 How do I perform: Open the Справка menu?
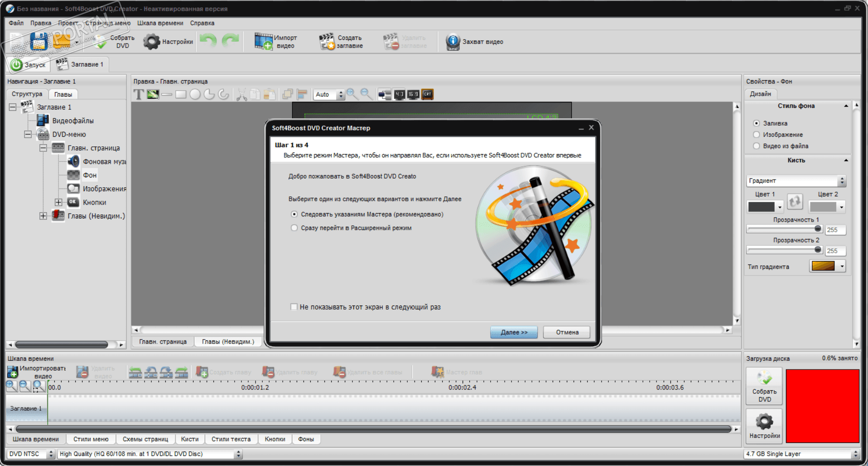point(202,23)
